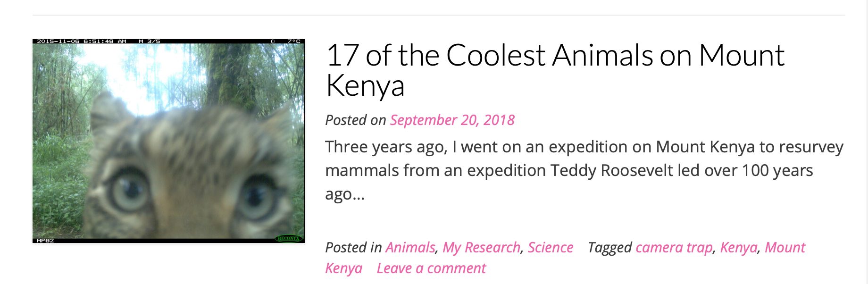868x284 pixels.
Task: Click the 'Three years ago' excerpt paragraph
Action: click(x=584, y=170)
